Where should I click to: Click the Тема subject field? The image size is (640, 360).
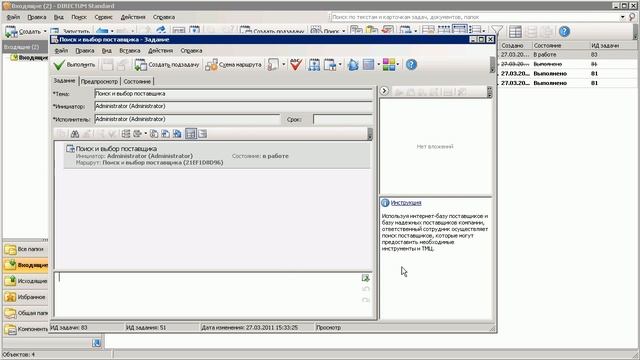tap(233, 93)
